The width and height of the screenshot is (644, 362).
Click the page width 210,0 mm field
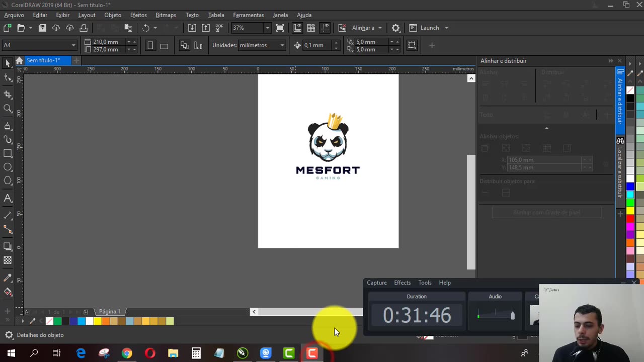point(108,42)
